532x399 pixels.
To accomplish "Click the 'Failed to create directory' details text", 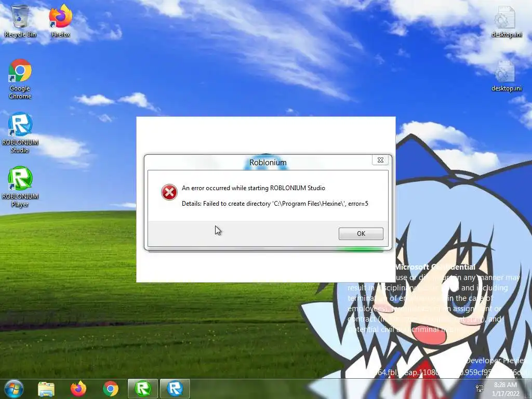I will 275,204.
